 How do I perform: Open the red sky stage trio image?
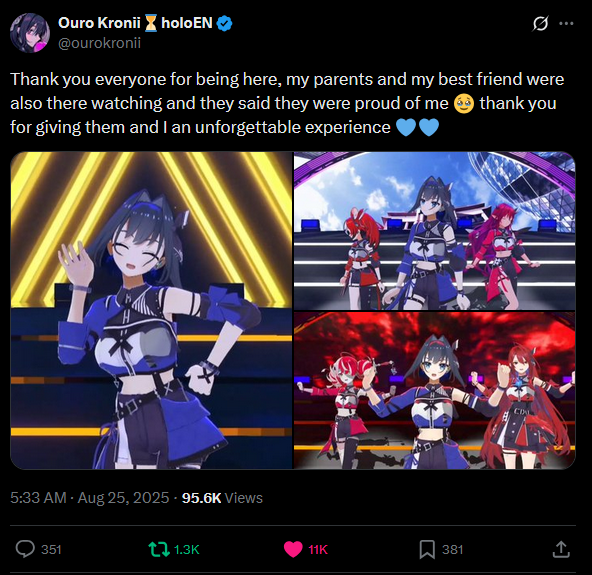(x=435, y=390)
